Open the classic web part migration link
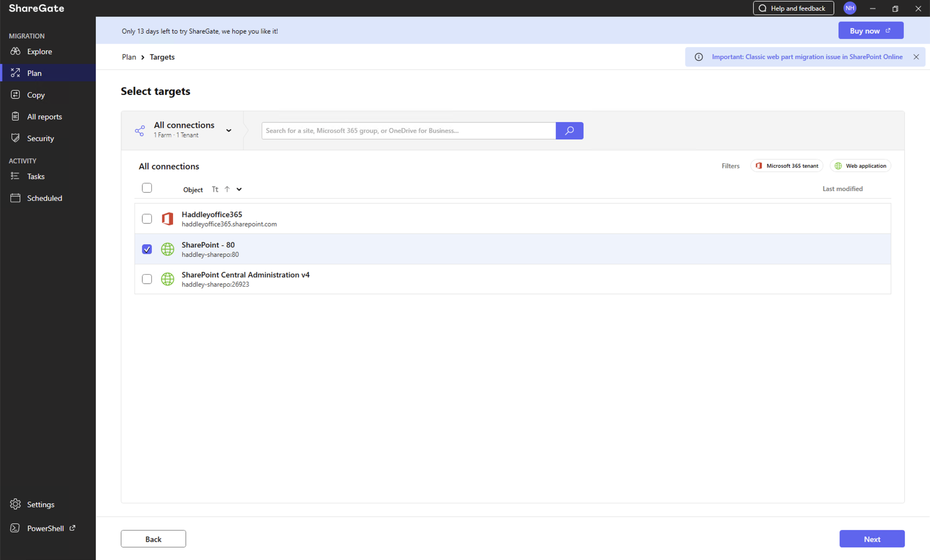Viewport: 930px width, 560px height. click(x=807, y=57)
